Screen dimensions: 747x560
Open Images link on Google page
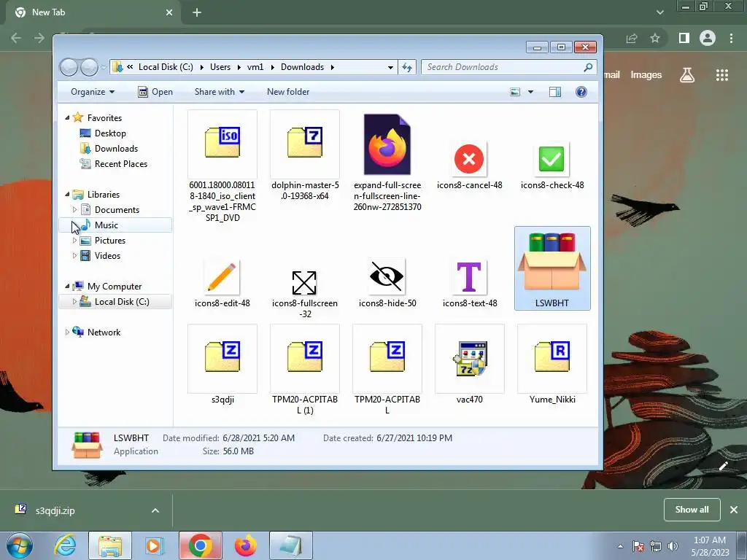coord(646,75)
